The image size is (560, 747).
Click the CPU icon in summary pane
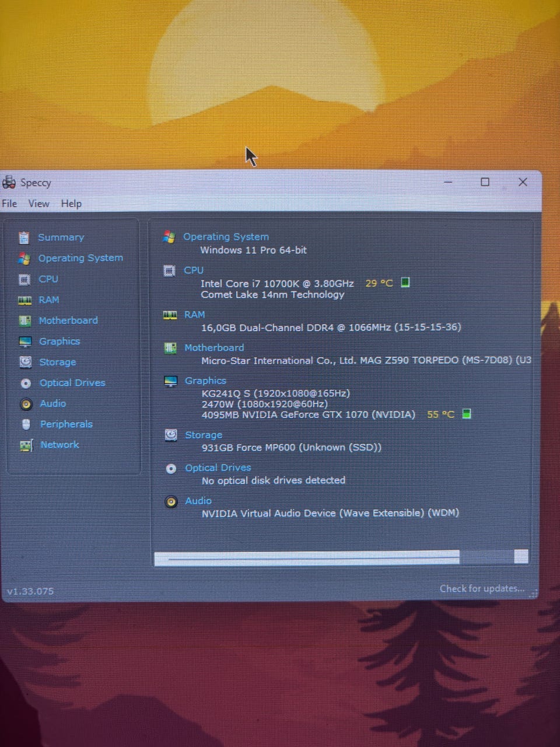(169, 270)
